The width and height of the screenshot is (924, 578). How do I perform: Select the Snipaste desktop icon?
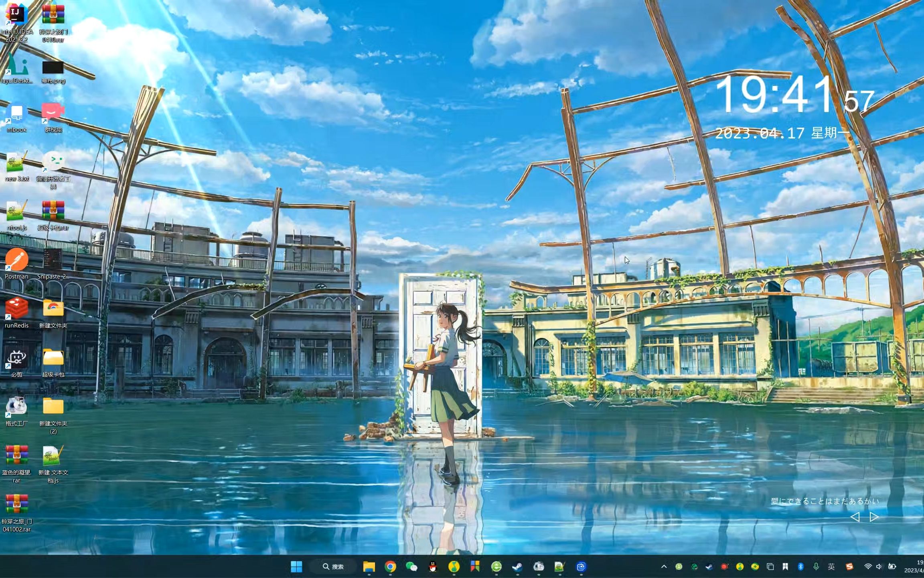(x=53, y=264)
